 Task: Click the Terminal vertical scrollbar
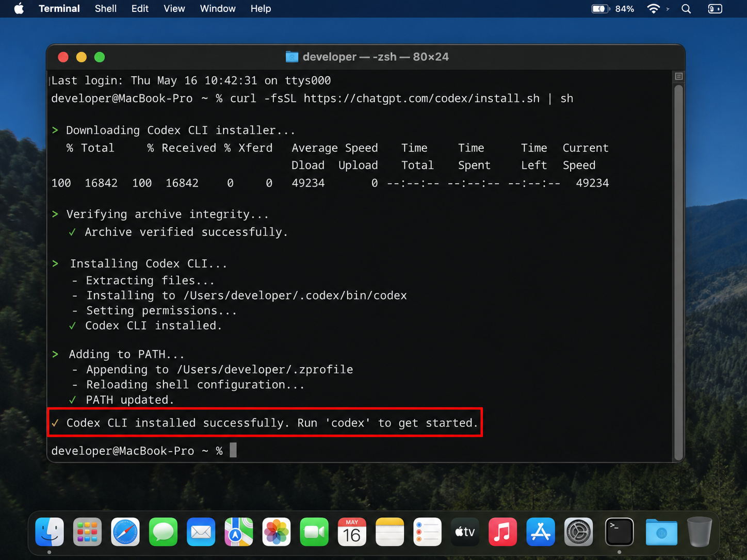(x=679, y=272)
